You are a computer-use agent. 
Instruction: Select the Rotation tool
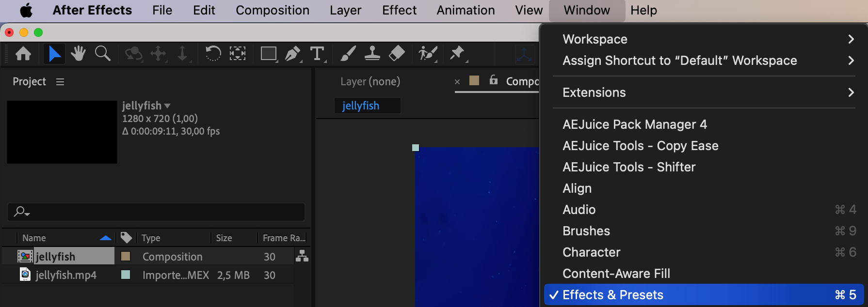[213, 53]
